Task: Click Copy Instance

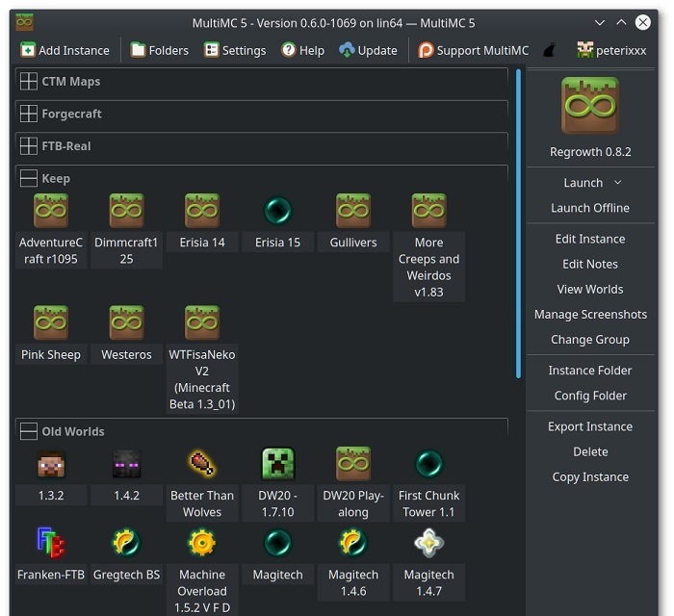Action: (x=590, y=477)
